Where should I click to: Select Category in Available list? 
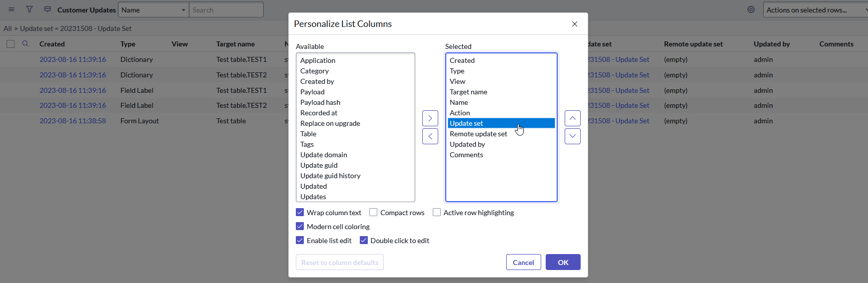coord(355,71)
